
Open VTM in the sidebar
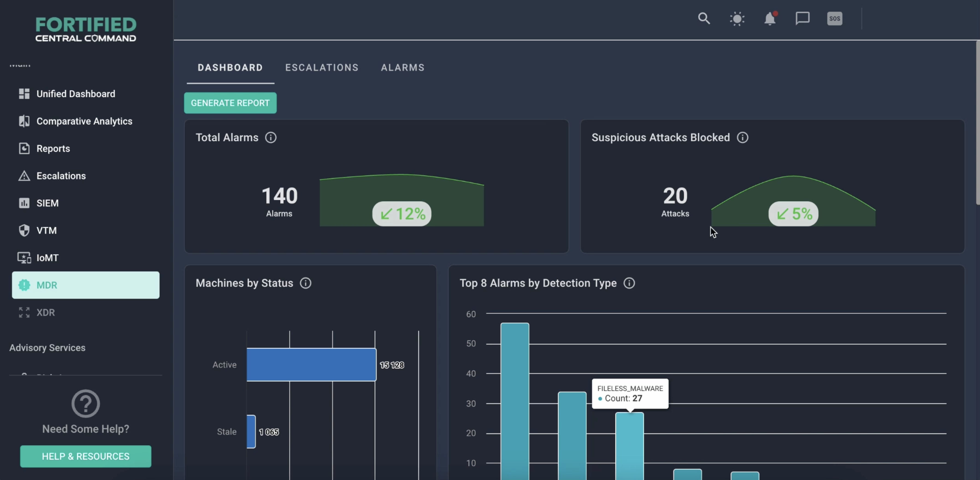[x=85, y=230]
